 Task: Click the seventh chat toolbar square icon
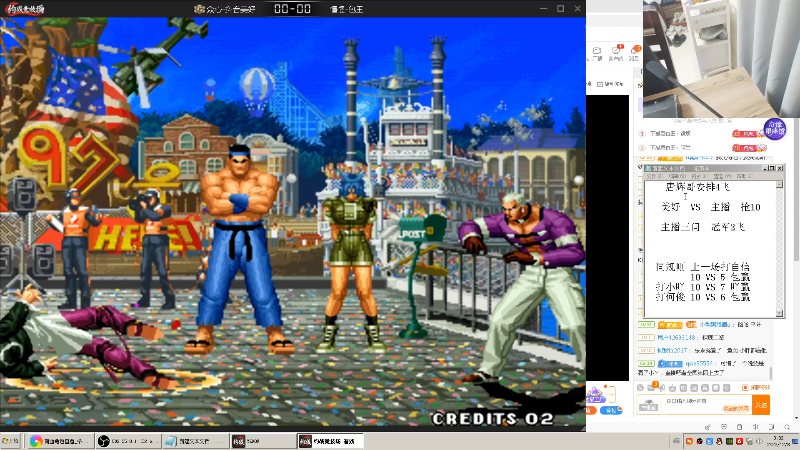(x=705, y=388)
